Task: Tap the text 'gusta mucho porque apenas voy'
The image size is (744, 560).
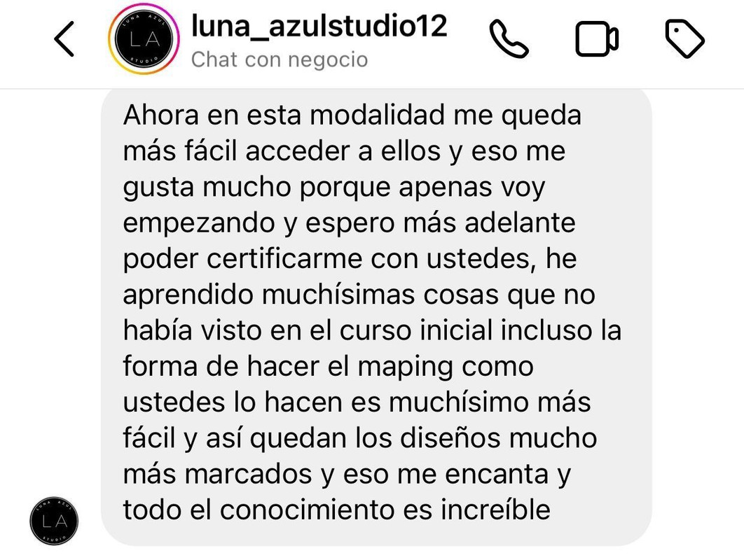Action: pyautogui.click(x=334, y=188)
